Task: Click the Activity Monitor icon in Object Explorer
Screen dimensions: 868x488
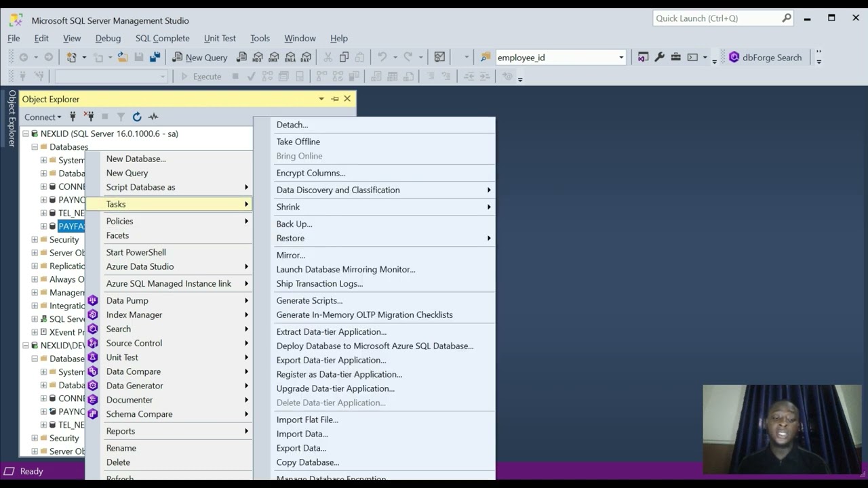Action: coord(153,117)
